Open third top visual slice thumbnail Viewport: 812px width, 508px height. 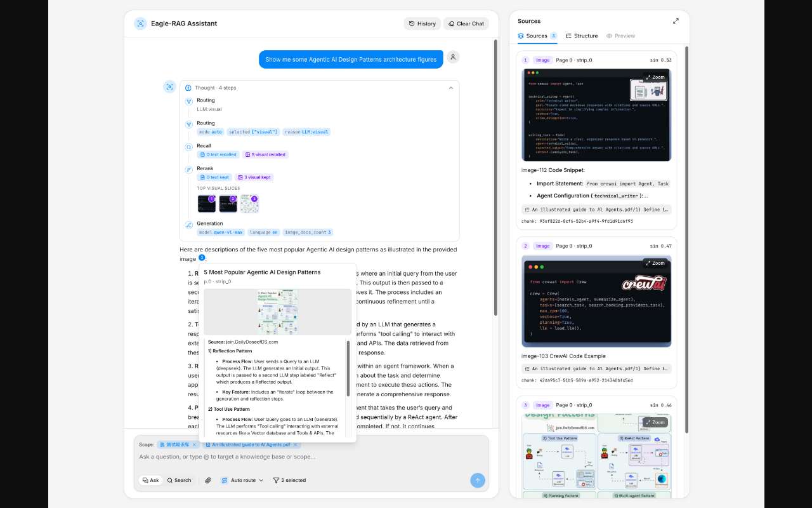249,203
